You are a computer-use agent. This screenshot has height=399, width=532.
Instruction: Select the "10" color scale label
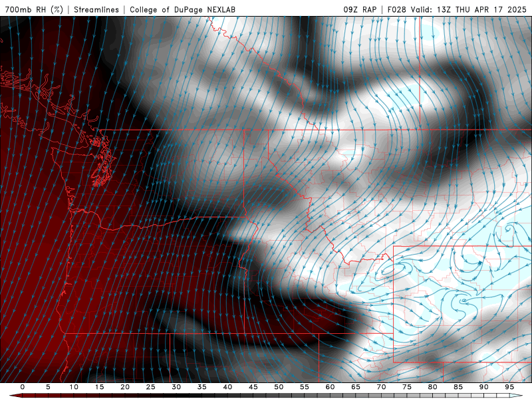(x=74, y=387)
